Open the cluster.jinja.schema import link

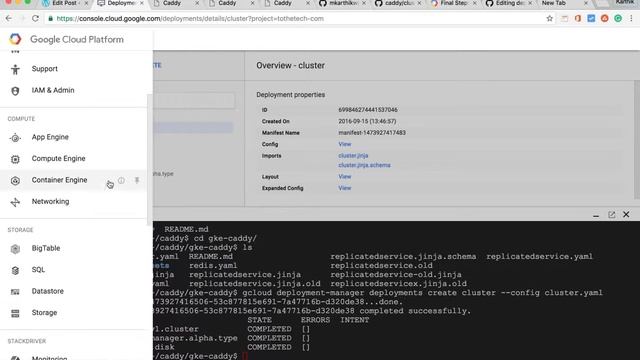click(364, 165)
